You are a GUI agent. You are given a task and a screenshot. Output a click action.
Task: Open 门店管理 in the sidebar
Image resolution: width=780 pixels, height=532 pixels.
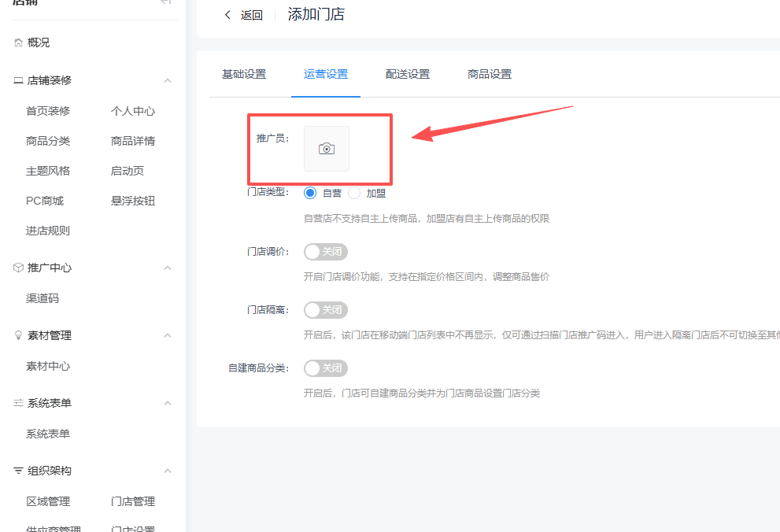(x=133, y=501)
